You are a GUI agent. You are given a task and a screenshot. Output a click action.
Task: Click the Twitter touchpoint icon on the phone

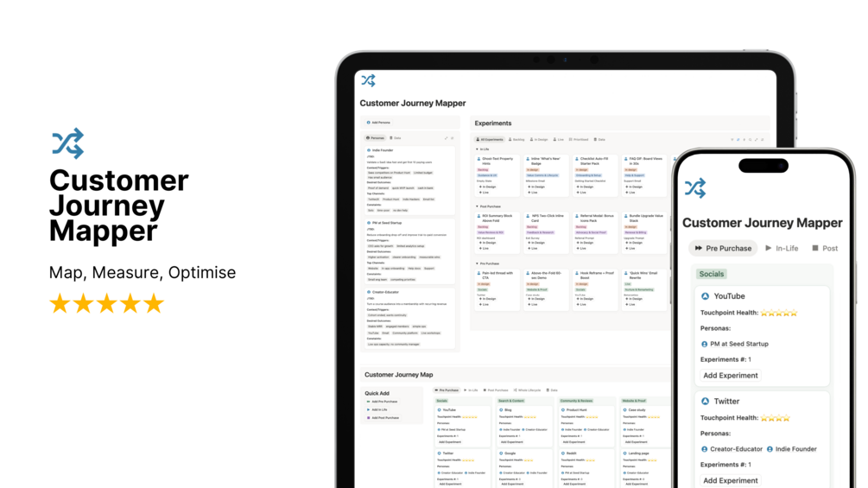coord(706,401)
